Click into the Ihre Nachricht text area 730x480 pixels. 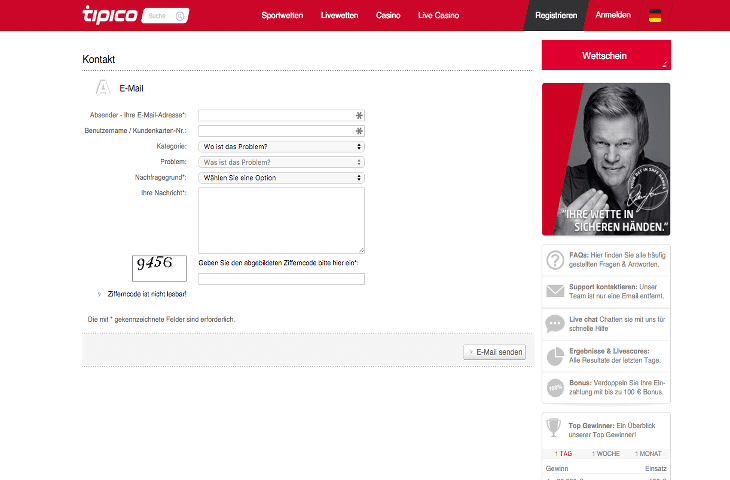pyautogui.click(x=281, y=220)
